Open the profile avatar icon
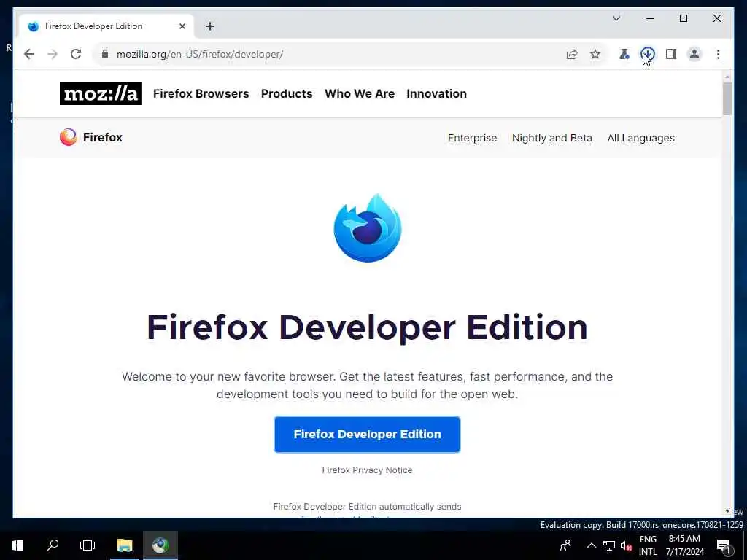This screenshot has width=747, height=560. 694,54
